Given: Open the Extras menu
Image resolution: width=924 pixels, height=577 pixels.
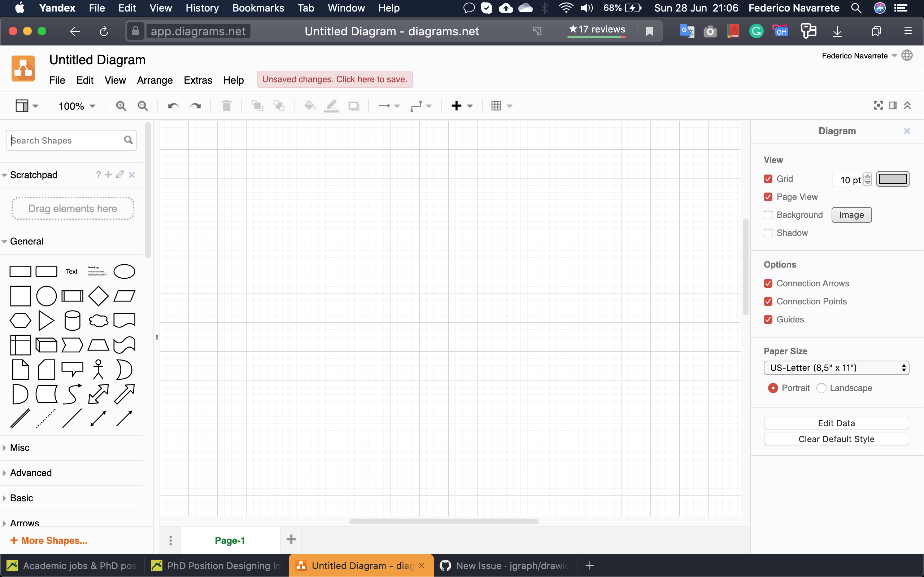Looking at the screenshot, I should pos(198,80).
